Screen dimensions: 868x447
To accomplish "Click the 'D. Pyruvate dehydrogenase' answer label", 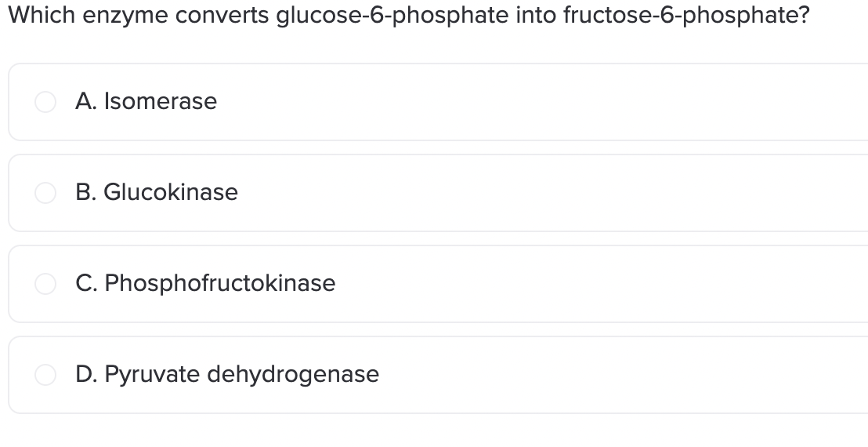I will 227,374.
